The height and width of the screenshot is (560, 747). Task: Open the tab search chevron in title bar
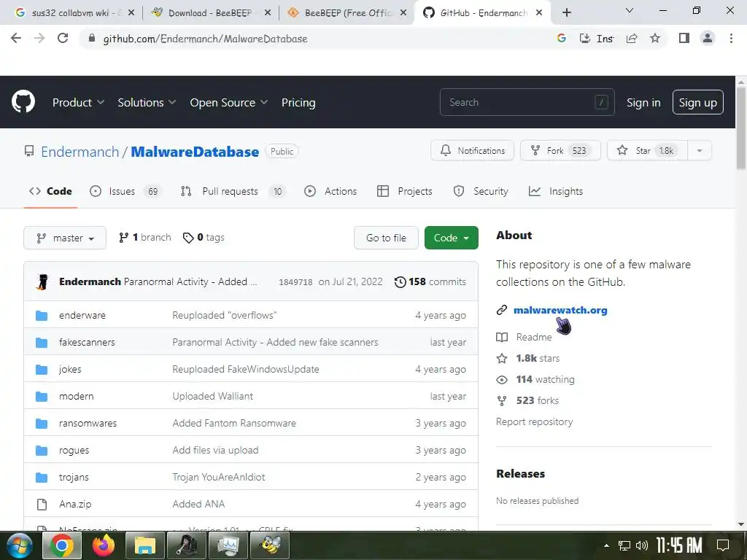click(630, 10)
